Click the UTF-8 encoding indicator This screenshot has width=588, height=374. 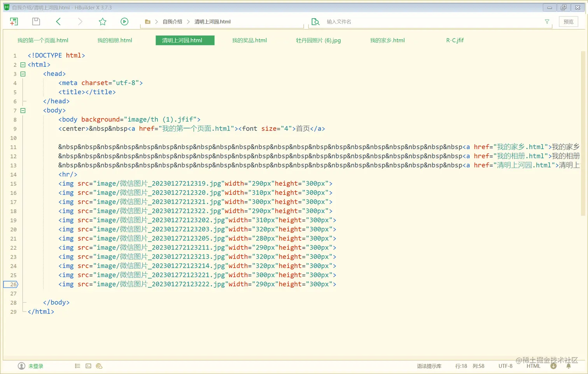(x=506, y=366)
